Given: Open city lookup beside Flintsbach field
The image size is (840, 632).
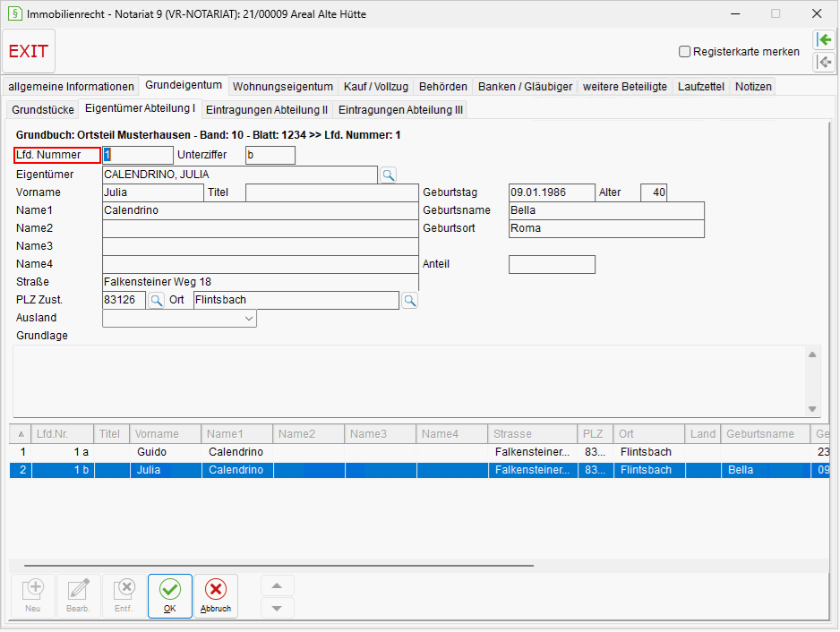Looking at the screenshot, I should coord(410,300).
